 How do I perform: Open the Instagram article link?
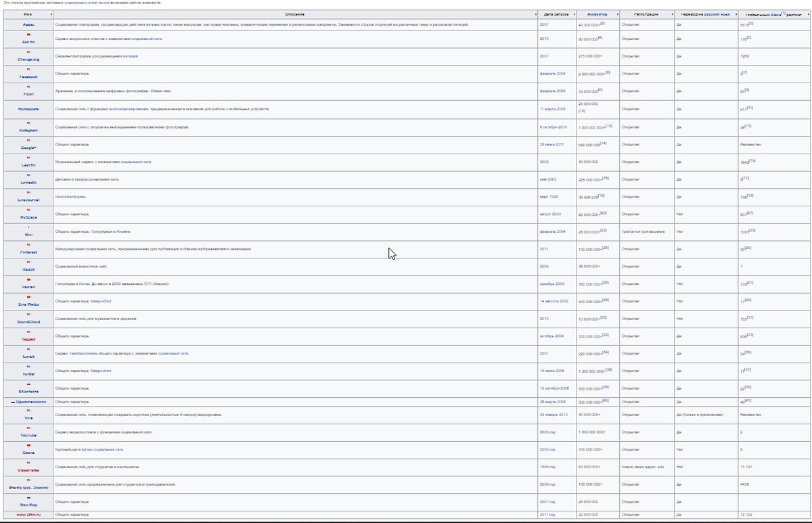(x=28, y=130)
